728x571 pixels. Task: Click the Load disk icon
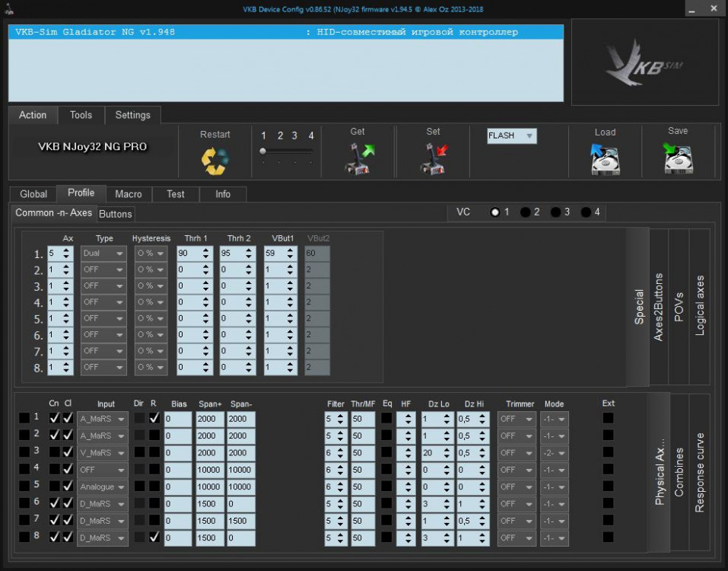click(x=605, y=159)
